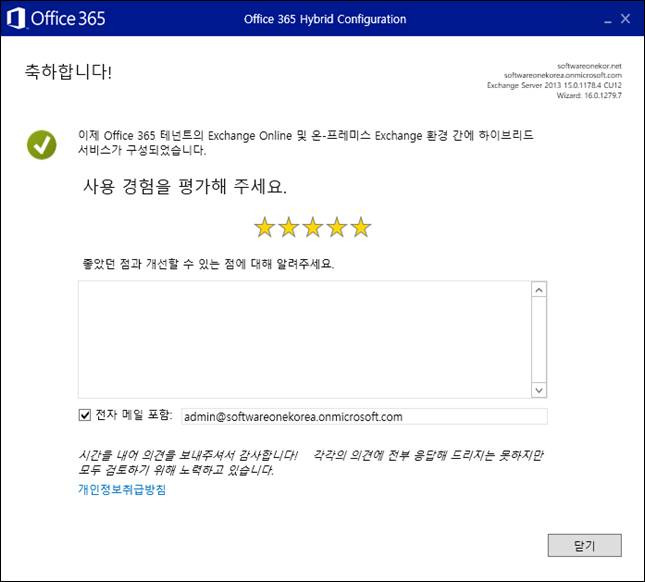
Task: Click the Office 365 logo
Action: [x=56, y=19]
